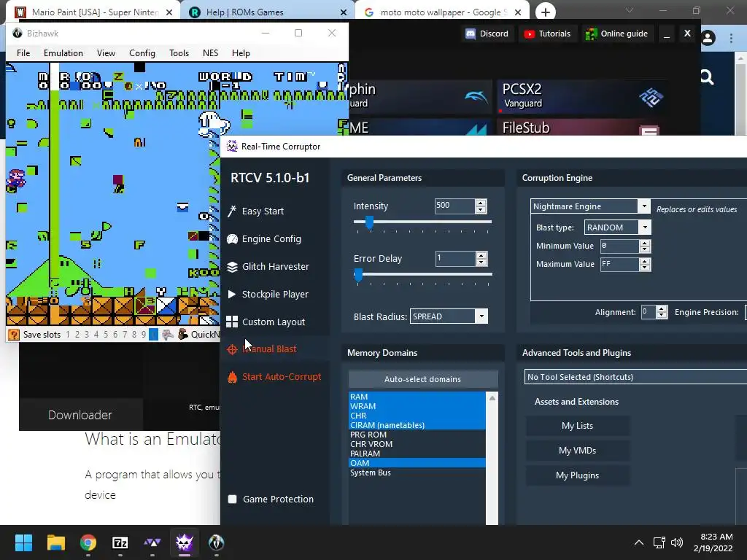Open Bizhawk File menu
The height and width of the screenshot is (560, 747).
[23, 52]
